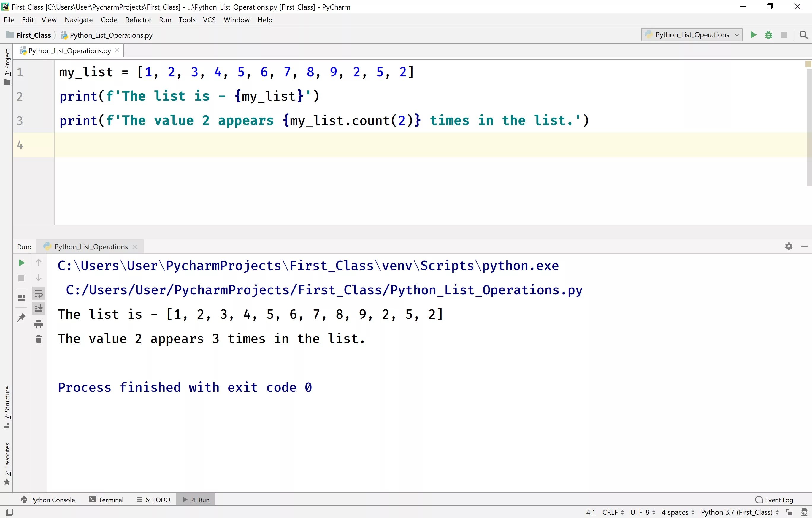Open Search Everywhere magnifier icon
The width and height of the screenshot is (812, 518).
[x=804, y=35]
